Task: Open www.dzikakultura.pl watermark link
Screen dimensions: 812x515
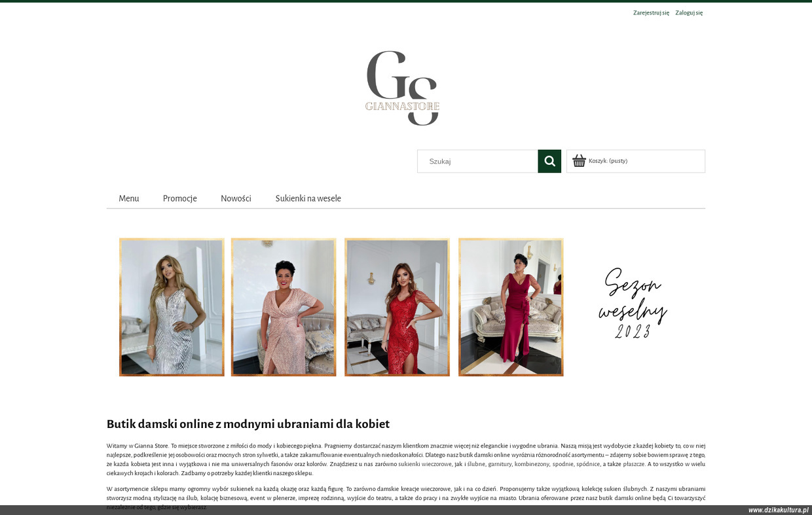Action: point(779,510)
